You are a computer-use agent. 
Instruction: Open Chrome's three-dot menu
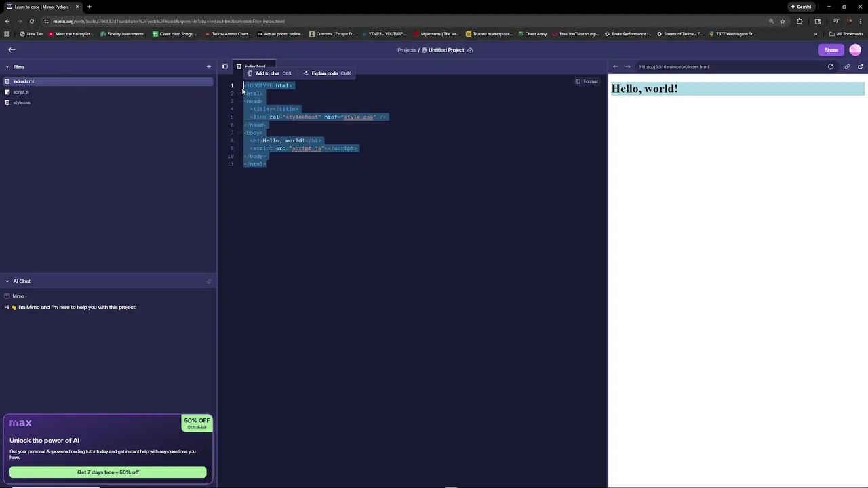(x=861, y=21)
